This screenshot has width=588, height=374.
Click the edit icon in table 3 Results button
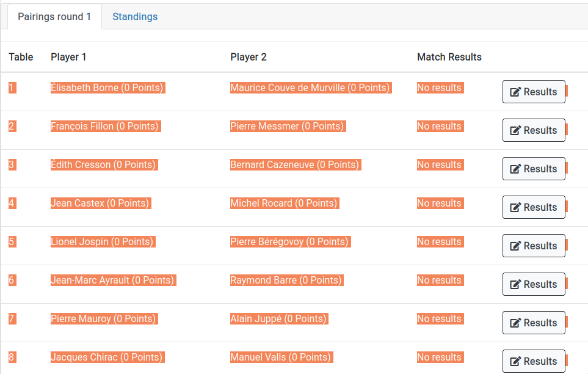pyautogui.click(x=515, y=169)
